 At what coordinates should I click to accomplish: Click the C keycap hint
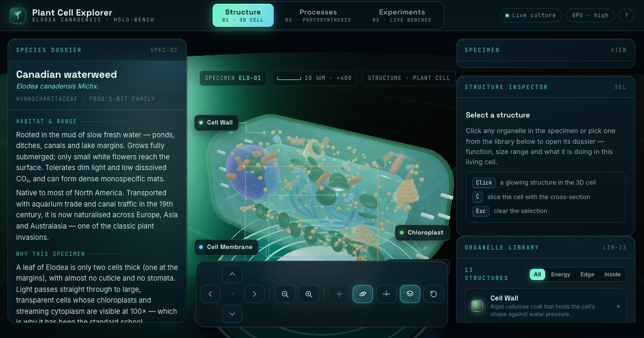click(478, 197)
